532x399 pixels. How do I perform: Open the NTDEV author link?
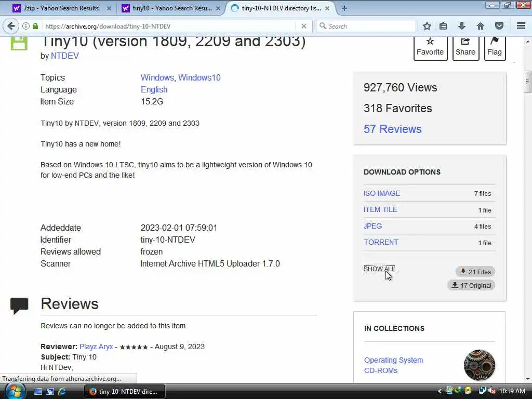pyautogui.click(x=65, y=56)
